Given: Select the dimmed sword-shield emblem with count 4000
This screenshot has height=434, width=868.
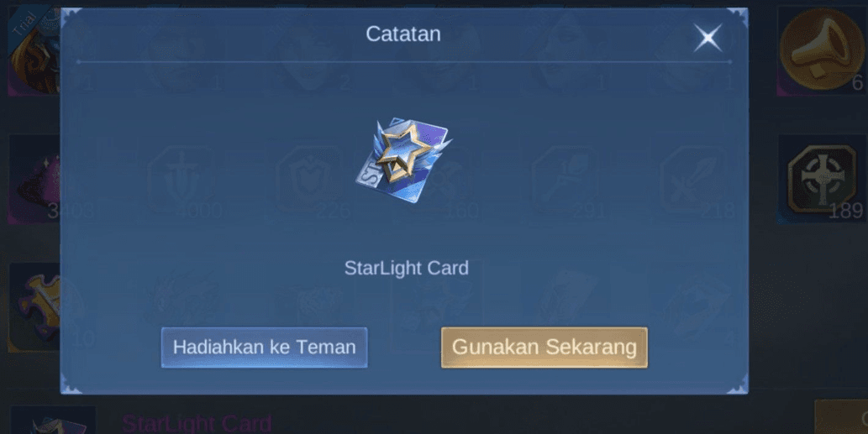Looking at the screenshot, I should coord(182,180).
